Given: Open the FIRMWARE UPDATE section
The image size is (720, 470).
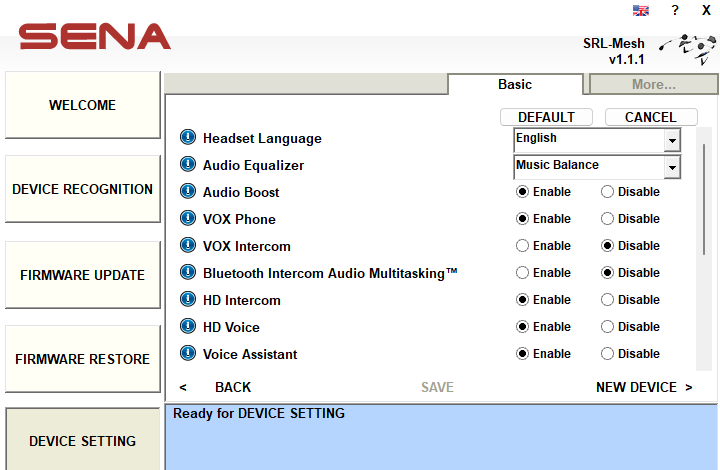Looking at the screenshot, I should pos(82,275).
